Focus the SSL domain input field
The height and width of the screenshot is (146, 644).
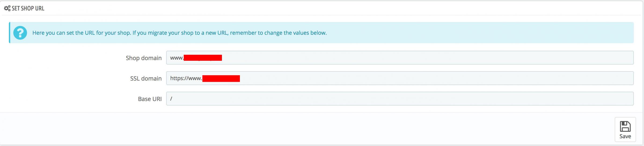pos(402,78)
